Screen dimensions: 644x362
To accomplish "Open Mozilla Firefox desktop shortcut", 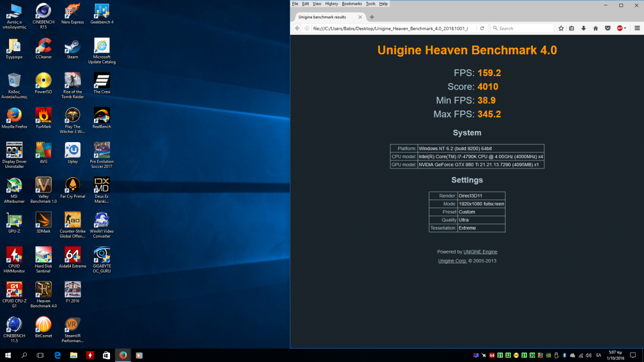I will [14, 119].
